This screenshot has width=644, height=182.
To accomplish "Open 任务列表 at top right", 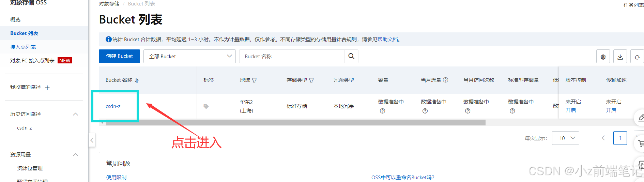I will pos(633,5).
